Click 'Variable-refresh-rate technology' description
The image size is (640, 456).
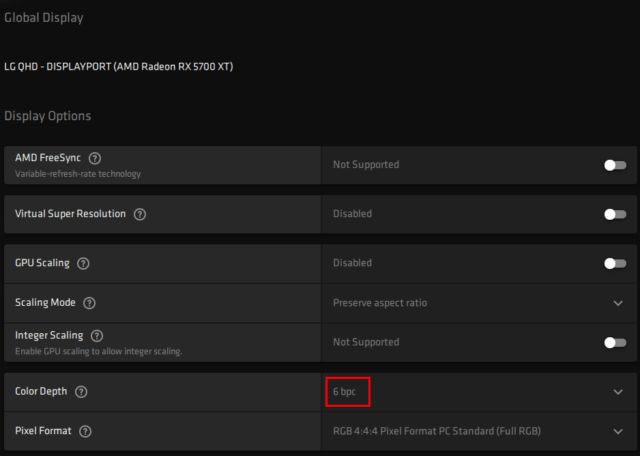(78, 174)
